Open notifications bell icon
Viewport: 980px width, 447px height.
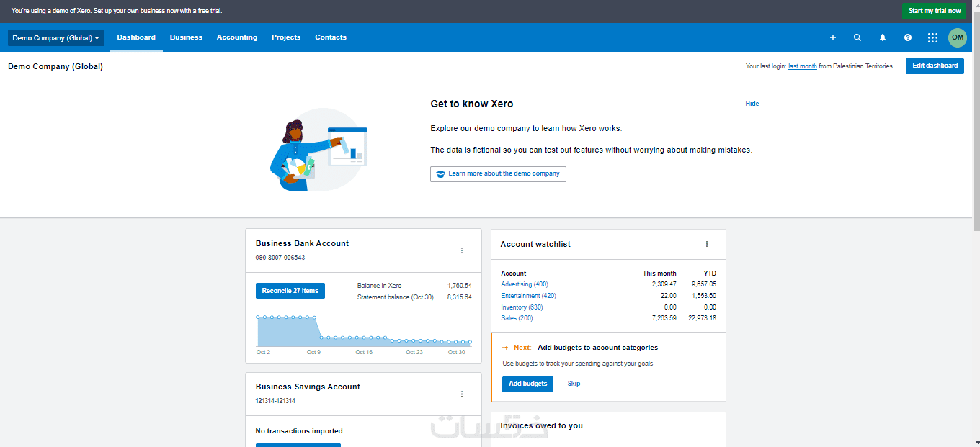pyautogui.click(x=883, y=37)
